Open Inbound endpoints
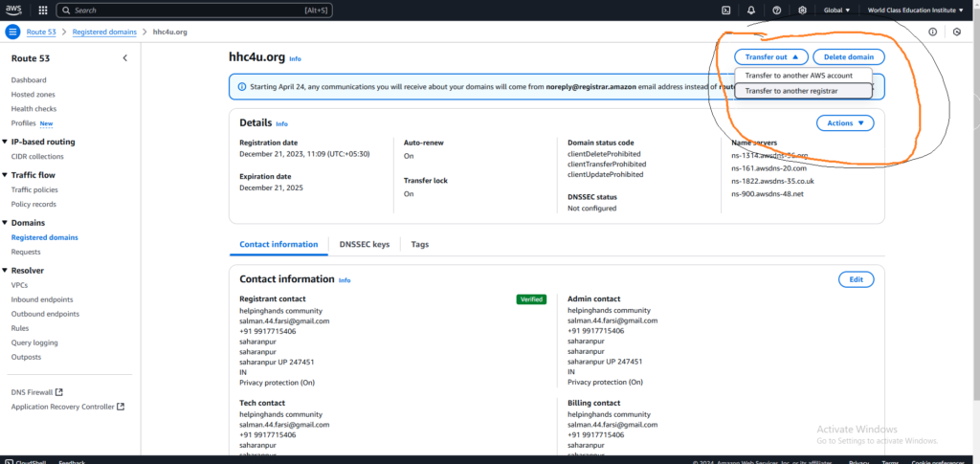 (x=42, y=299)
